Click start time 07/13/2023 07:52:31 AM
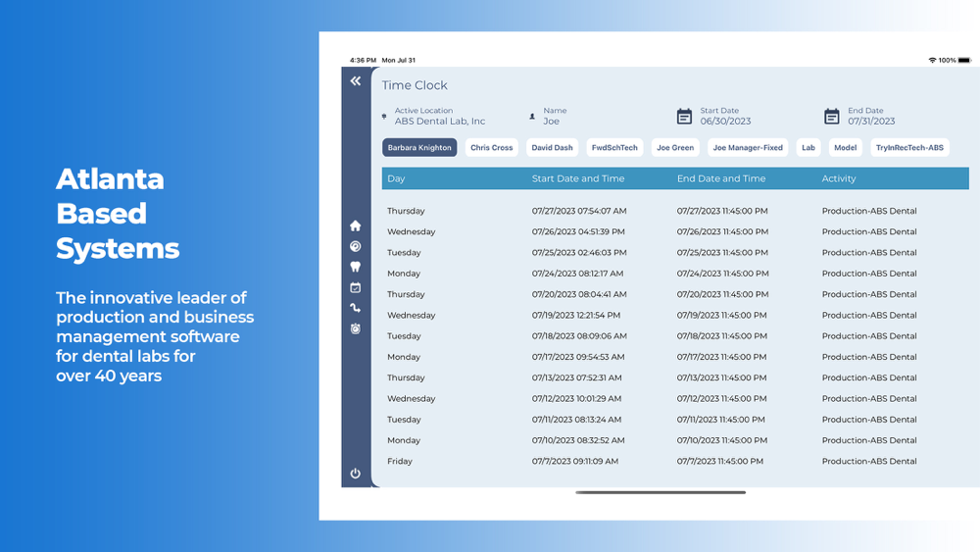The height and width of the screenshot is (552, 980). coord(577,377)
